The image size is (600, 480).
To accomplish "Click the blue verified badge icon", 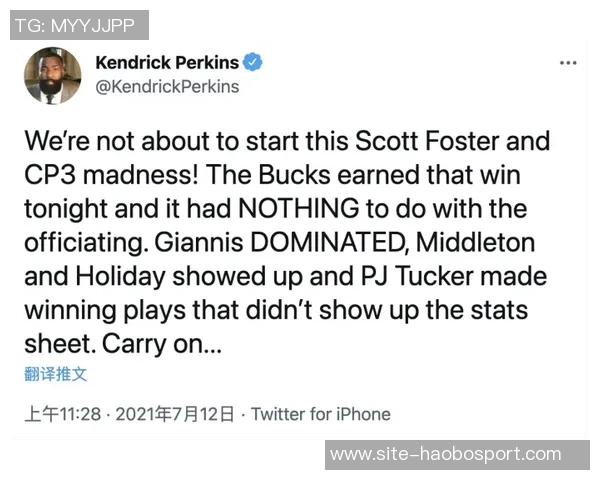I will (254, 62).
